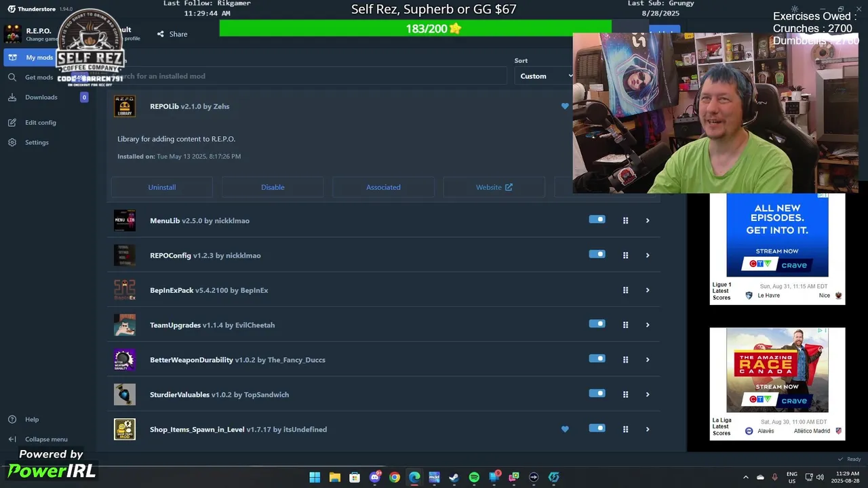
Task: Click the Share profile button
Action: click(x=172, y=34)
